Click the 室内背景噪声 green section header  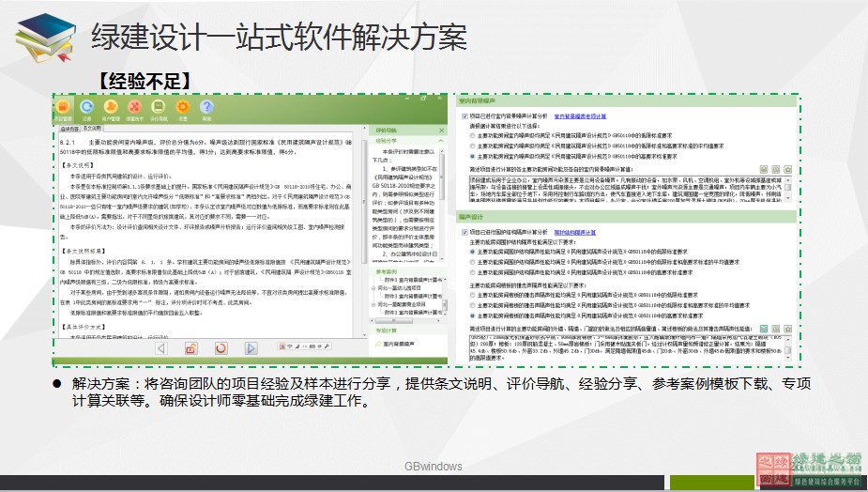click(626, 101)
